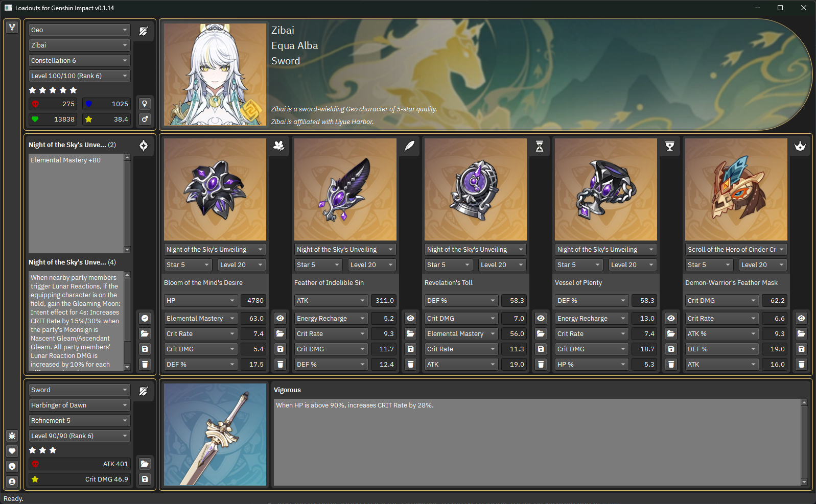The width and height of the screenshot is (816, 504).
Task: Save the Harbinger of Dawn weapon
Action: pyautogui.click(x=145, y=479)
